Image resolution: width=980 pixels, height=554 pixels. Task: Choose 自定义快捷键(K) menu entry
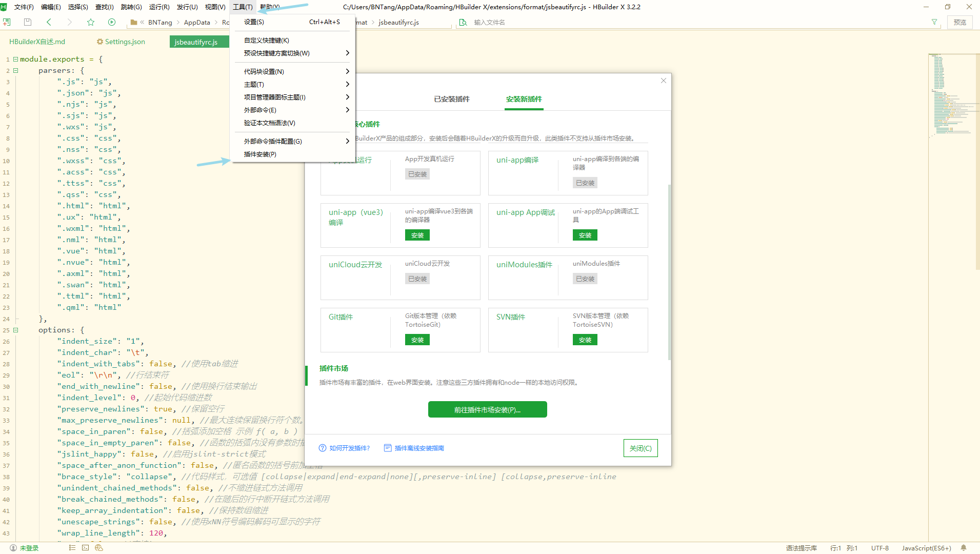pyautogui.click(x=292, y=41)
